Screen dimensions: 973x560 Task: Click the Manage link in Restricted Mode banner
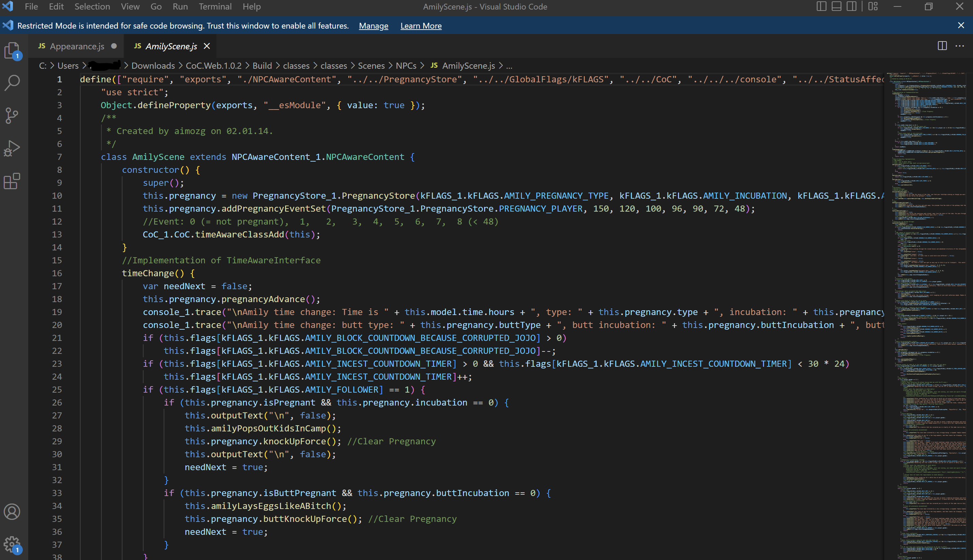click(x=373, y=26)
